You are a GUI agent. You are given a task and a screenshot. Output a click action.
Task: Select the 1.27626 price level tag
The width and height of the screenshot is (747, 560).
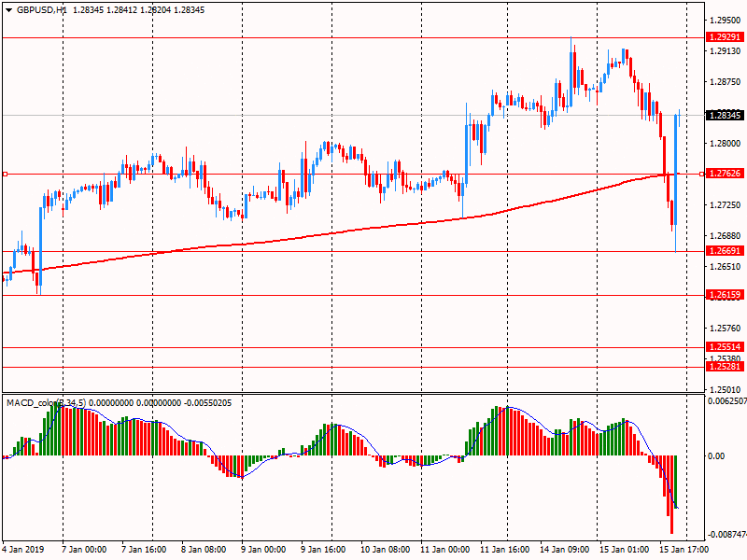[x=725, y=174]
